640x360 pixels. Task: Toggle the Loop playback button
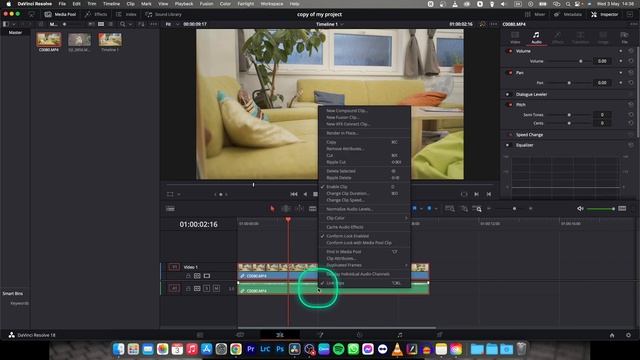click(464, 194)
